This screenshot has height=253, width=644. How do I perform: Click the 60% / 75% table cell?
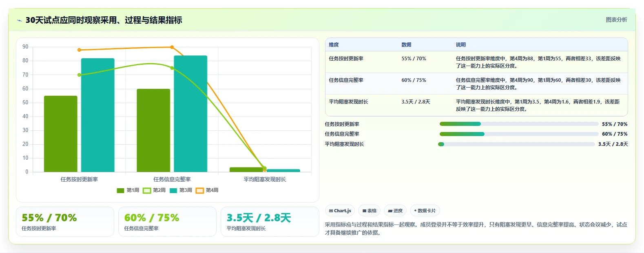tap(414, 80)
